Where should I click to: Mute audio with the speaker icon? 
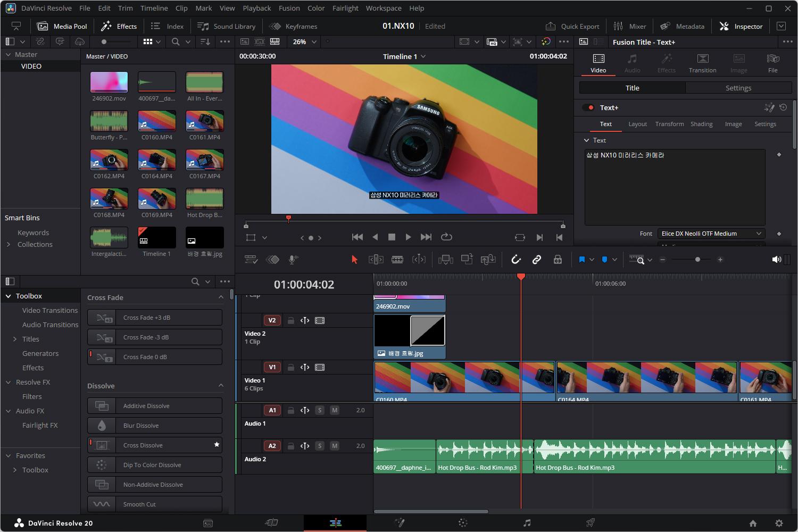[x=777, y=260]
